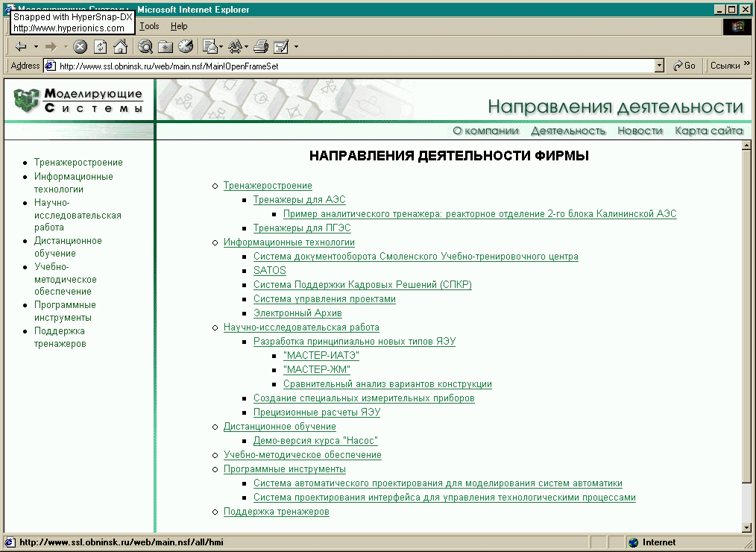Open the "МАСТЕР-ИАТЭ" link
Viewport: 756px width, 552px height.
[x=321, y=356]
